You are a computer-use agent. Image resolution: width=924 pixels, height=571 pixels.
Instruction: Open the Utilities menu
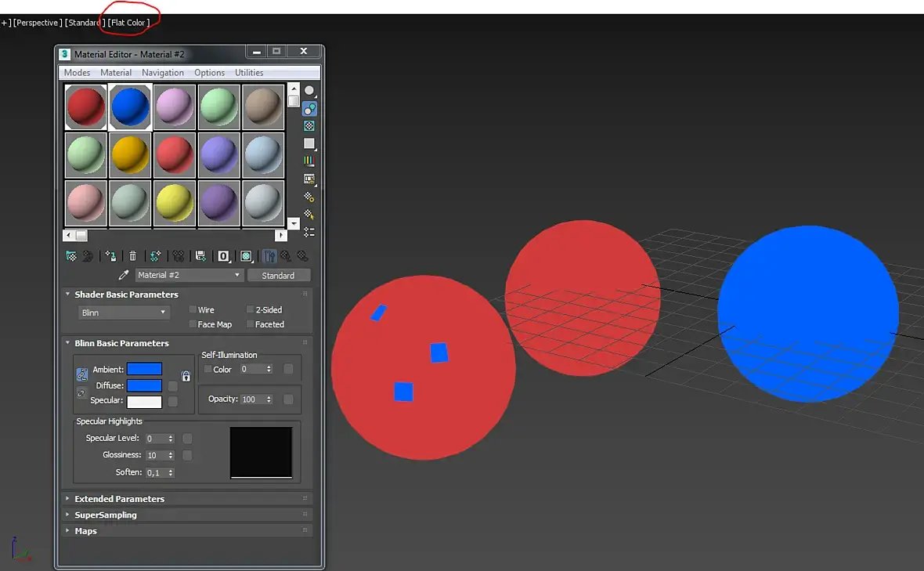pyautogui.click(x=249, y=73)
